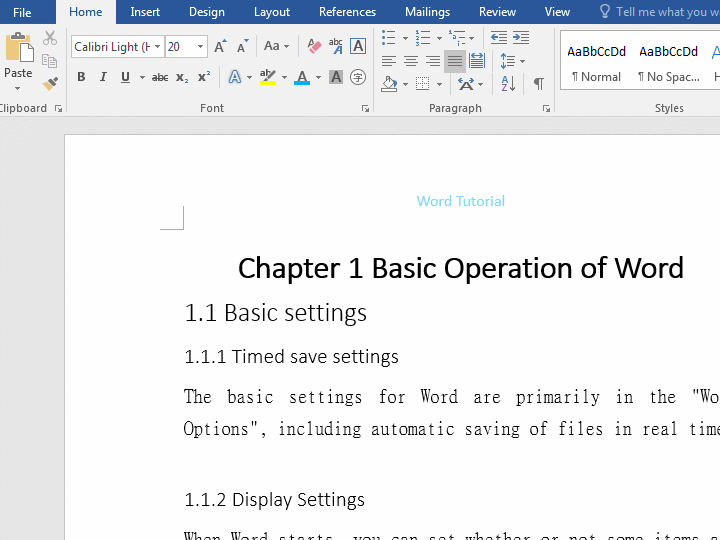The height and width of the screenshot is (540, 720).
Task: Apply the Normal style
Action: [596, 63]
